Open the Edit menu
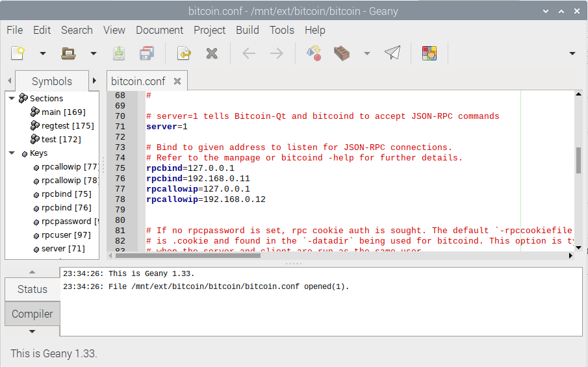The height and width of the screenshot is (367, 588). click(42, 30)
